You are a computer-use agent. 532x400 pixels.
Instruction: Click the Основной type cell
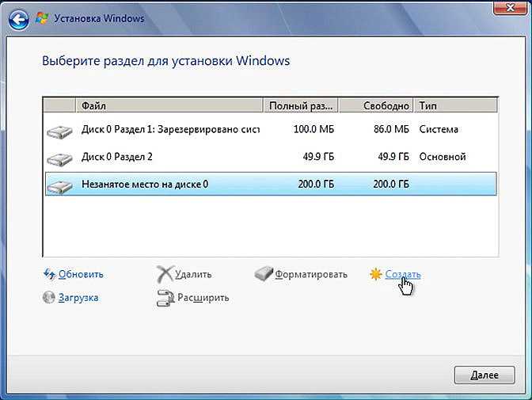coord(443,157)
